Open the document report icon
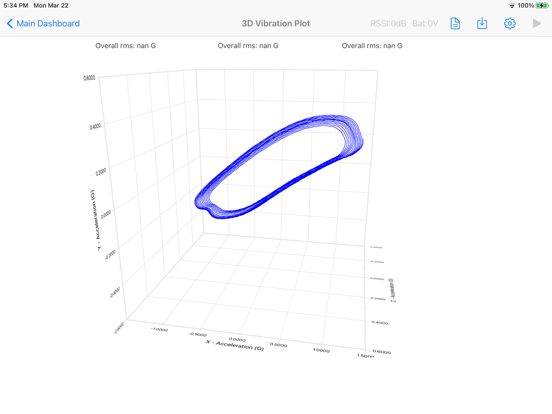 455,24
